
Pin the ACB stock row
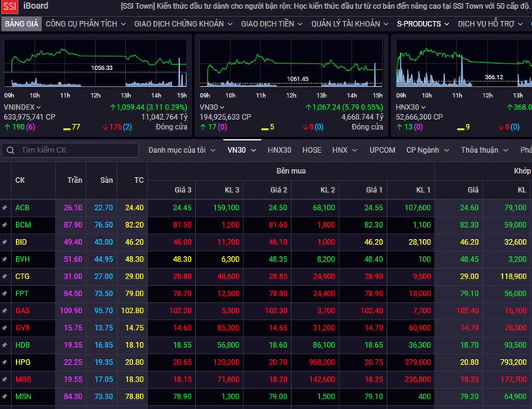[5, 209]
